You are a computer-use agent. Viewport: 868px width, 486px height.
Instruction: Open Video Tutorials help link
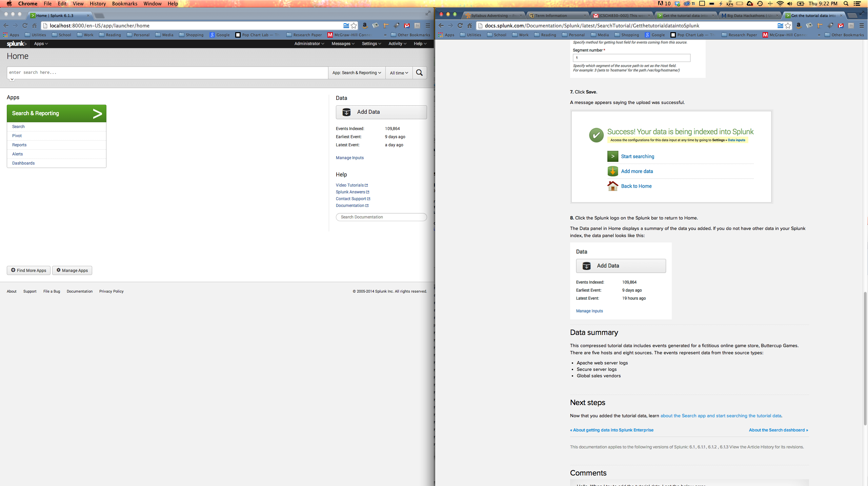coord(351,185)
